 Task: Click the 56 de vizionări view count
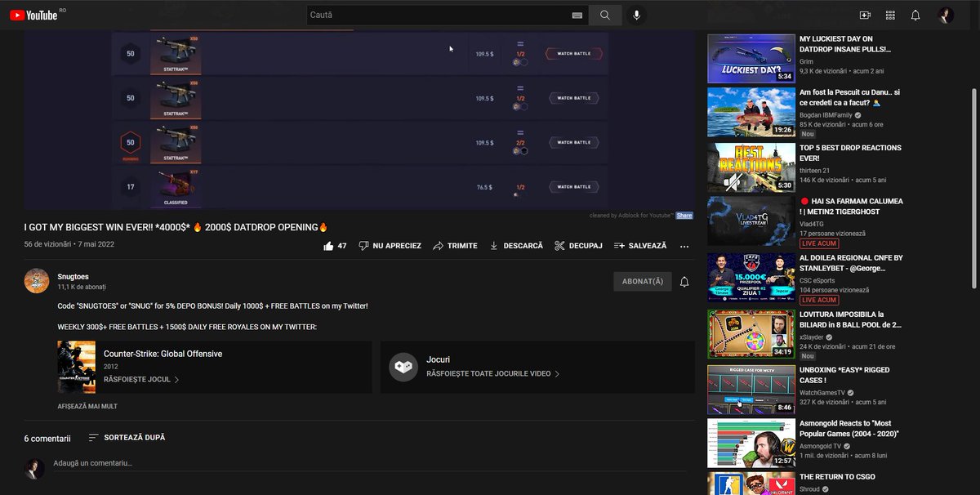[47, 244]
